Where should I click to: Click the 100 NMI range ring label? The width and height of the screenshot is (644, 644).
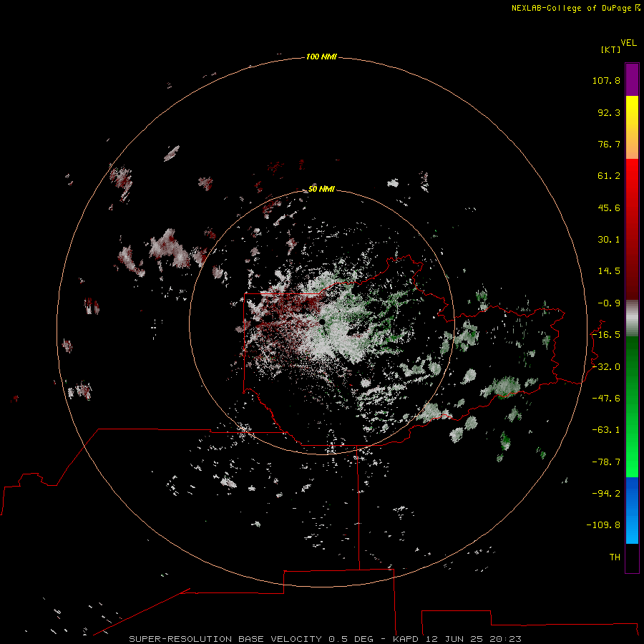[321, 57]
